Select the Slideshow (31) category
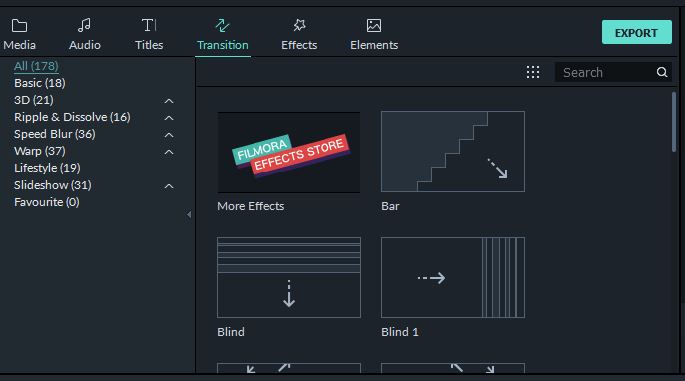This screenshot has width=685, height=381. [53, 185]
